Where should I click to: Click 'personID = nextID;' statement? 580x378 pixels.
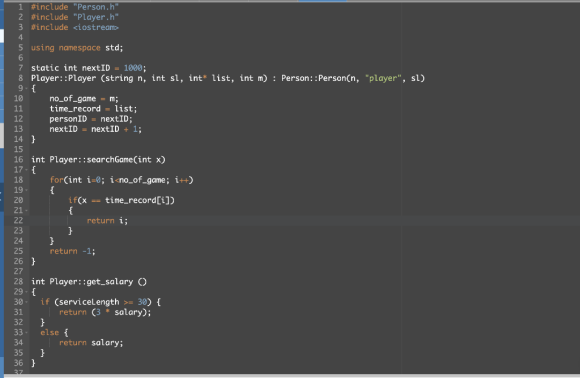91,119
